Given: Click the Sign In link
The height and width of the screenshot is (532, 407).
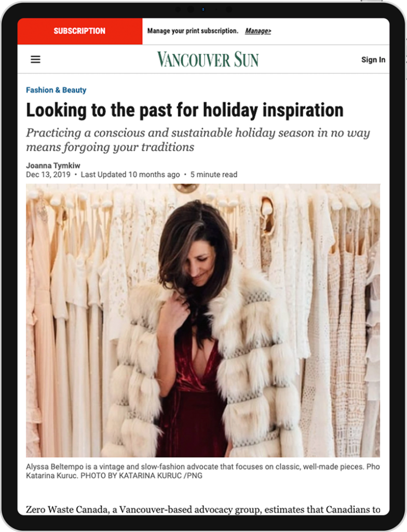Looking at the screenshot, I should click(x=373, y=60).
